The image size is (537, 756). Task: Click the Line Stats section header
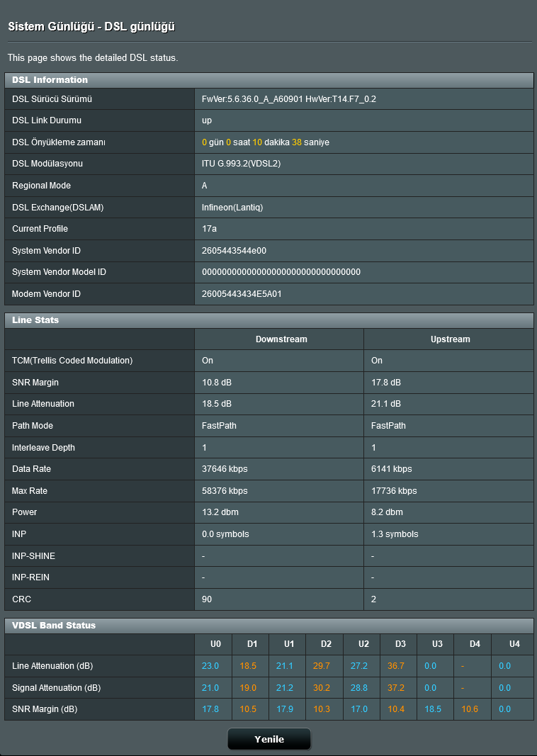coord(35,320)
